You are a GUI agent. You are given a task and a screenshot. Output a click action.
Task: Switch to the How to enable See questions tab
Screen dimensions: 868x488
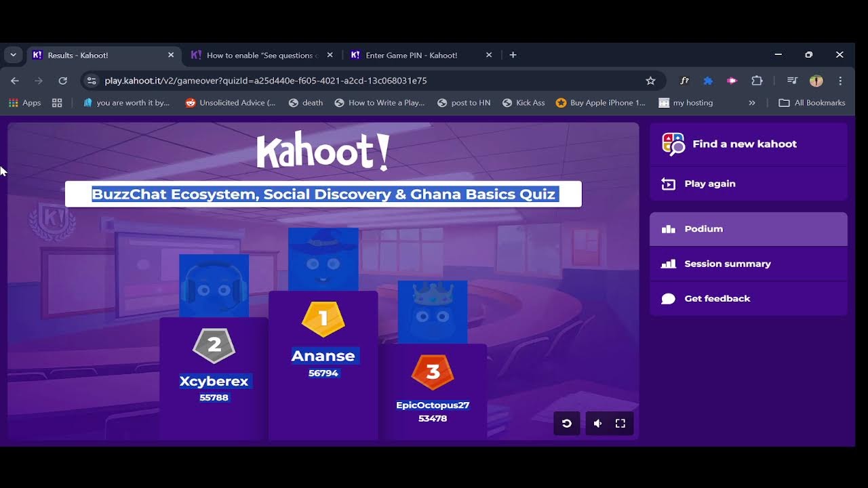click(x=261, y=55)
